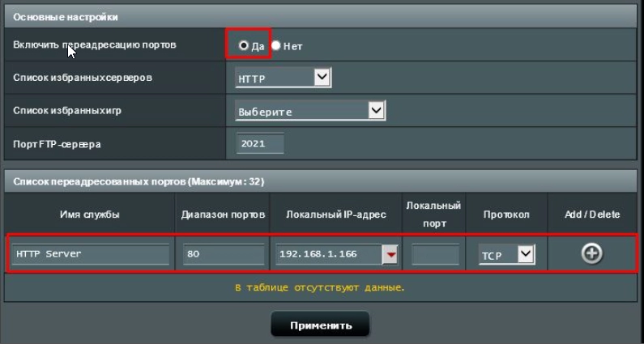Expand the local IP address red arrow list

(x=390, y=255)
